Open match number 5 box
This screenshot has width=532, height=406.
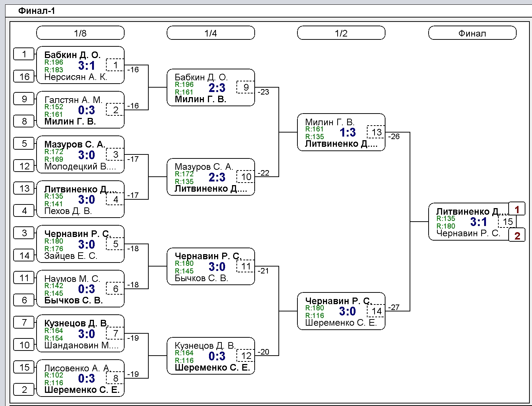coord(115,244)
